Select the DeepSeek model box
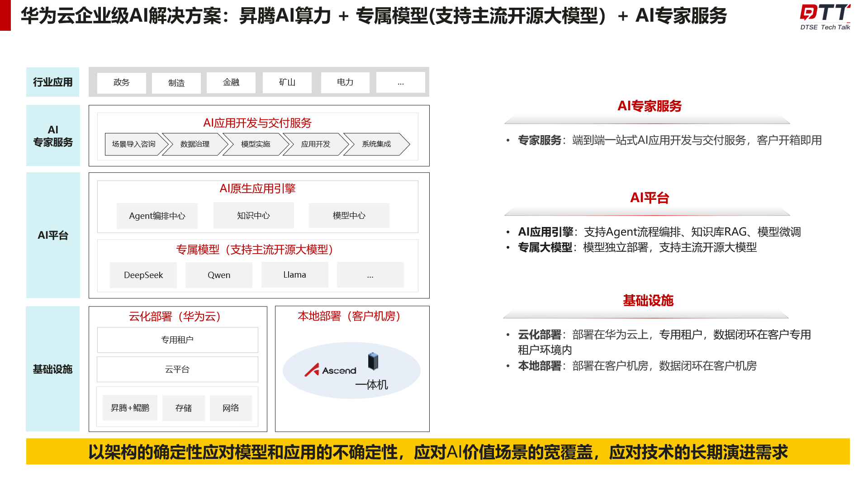The width and height of the screenshot is (868, 477). tap(143, 275)
